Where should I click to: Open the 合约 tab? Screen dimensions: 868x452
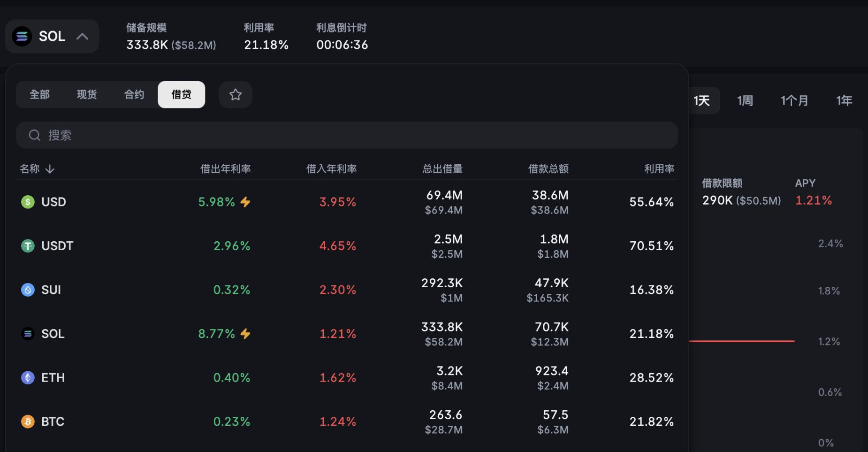coord(134,95)
